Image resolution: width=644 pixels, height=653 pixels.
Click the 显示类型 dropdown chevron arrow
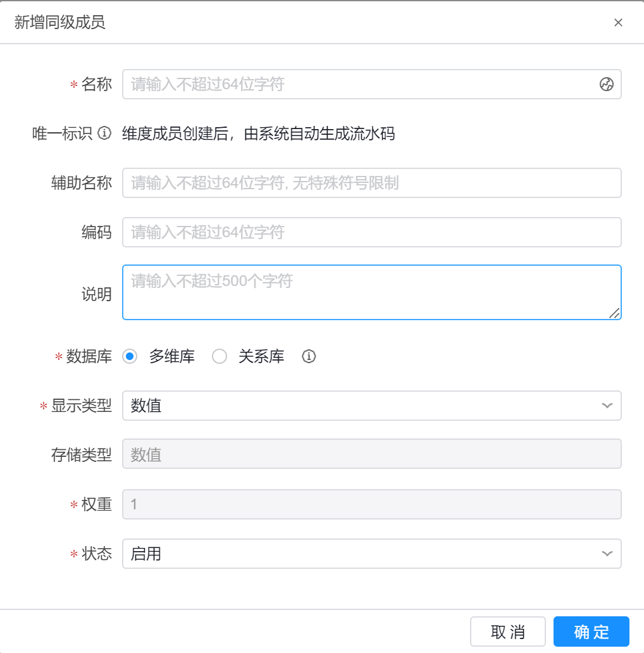[x=607, y=406]
